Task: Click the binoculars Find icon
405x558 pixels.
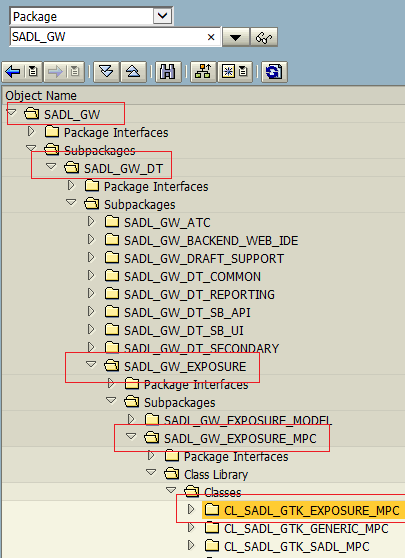Action: tap(168, 72)
